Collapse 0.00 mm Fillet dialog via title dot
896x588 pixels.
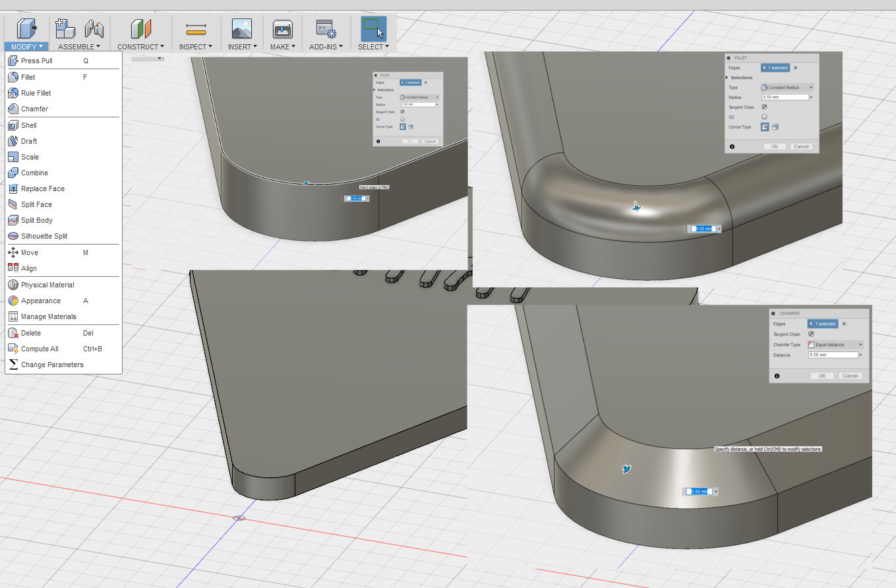(376, 75)
